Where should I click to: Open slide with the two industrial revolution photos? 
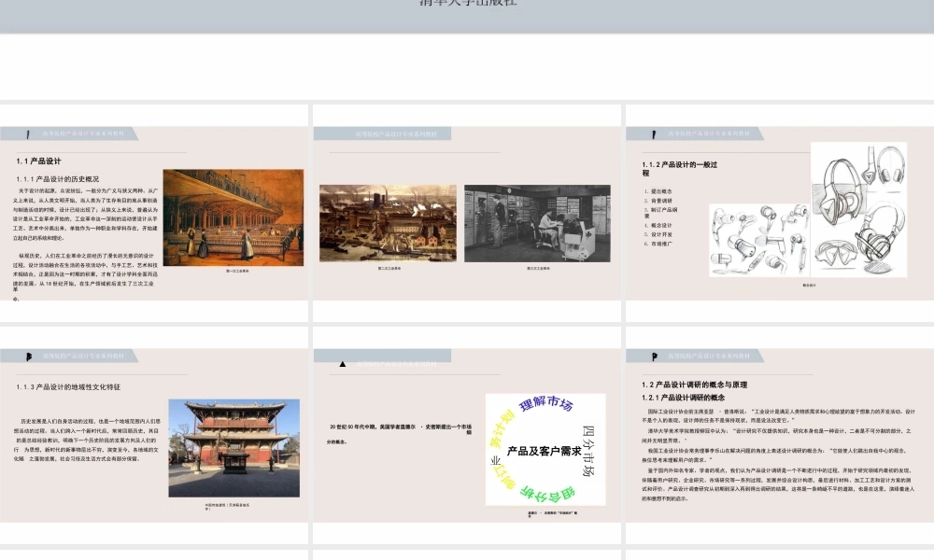[467, 213]
